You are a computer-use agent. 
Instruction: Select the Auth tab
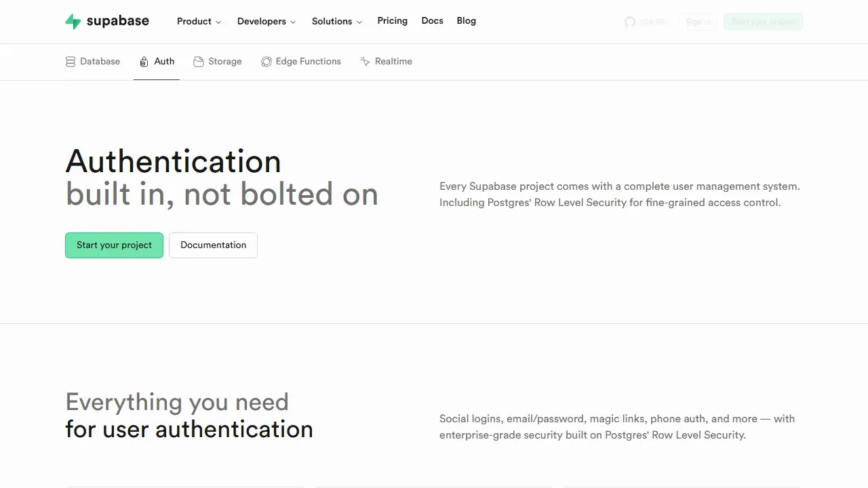pos(157,62)
